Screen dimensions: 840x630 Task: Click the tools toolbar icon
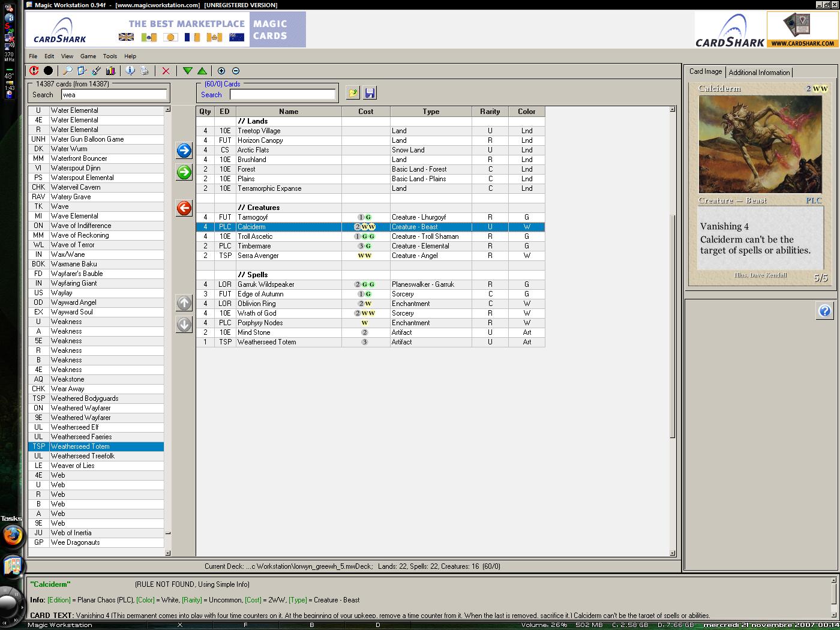pos(96,71)
